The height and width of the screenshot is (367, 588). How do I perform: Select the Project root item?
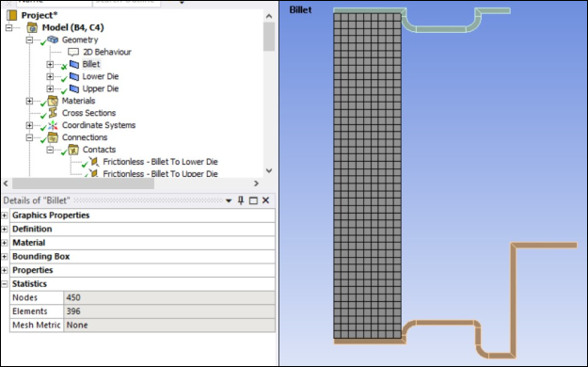[40, 15]
